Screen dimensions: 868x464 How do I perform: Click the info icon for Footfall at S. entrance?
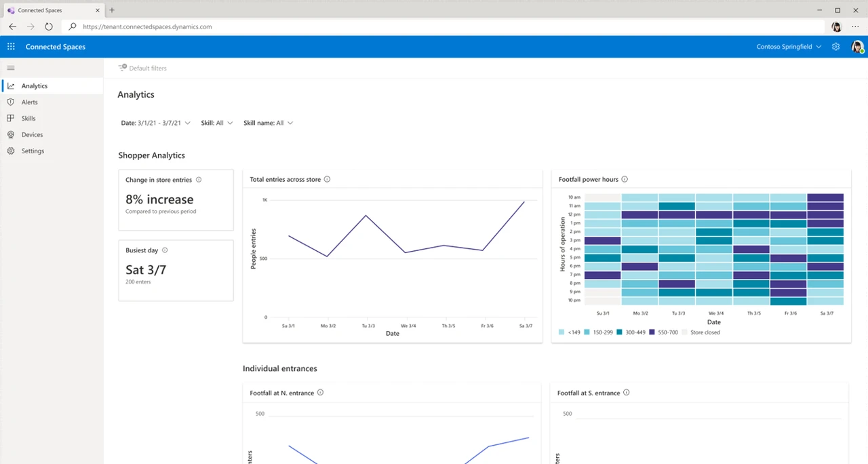[x=626, y=392]
